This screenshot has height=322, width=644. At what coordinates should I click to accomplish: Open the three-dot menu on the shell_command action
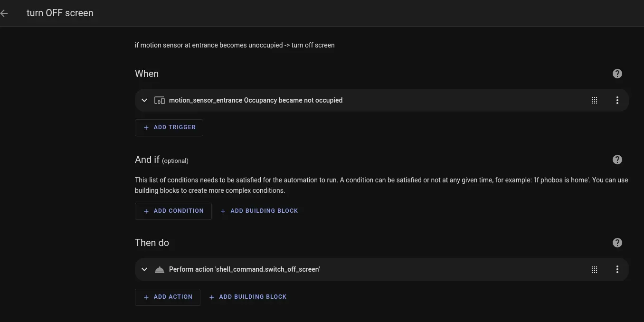(x=617, y=269)
